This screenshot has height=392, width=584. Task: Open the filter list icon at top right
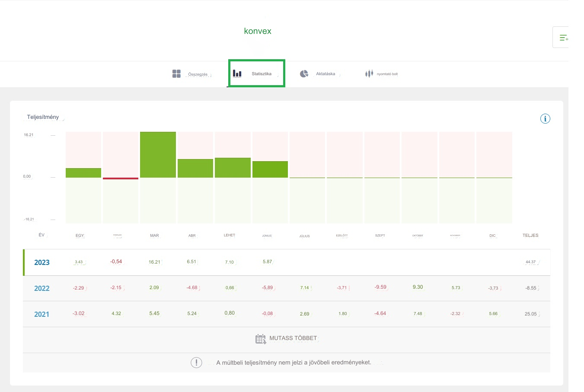click(x=564, y=38)
